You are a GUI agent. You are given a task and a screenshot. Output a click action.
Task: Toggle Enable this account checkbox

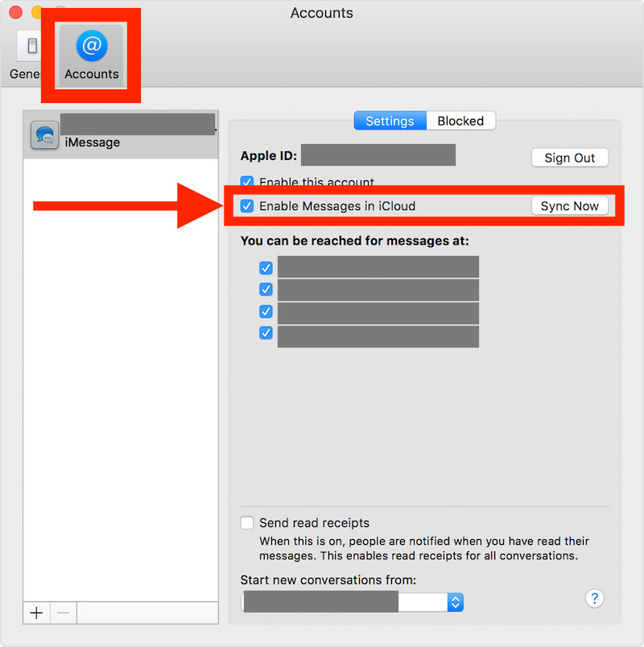[x=247, y=181]
